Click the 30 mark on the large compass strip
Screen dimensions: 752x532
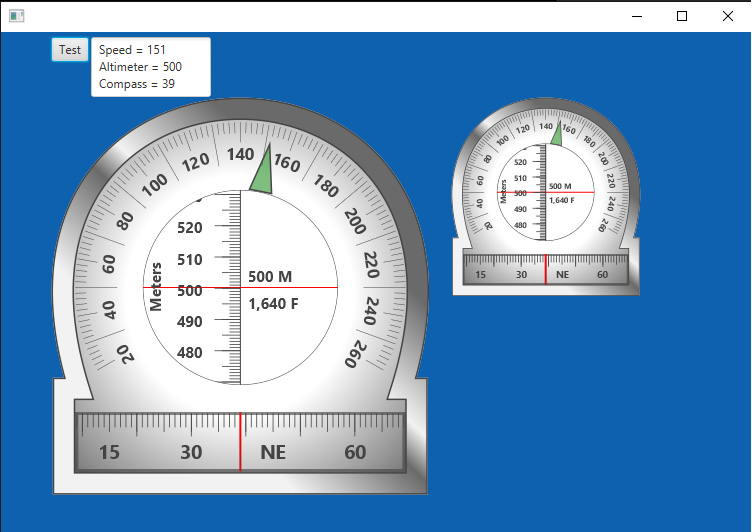[191, 452]
